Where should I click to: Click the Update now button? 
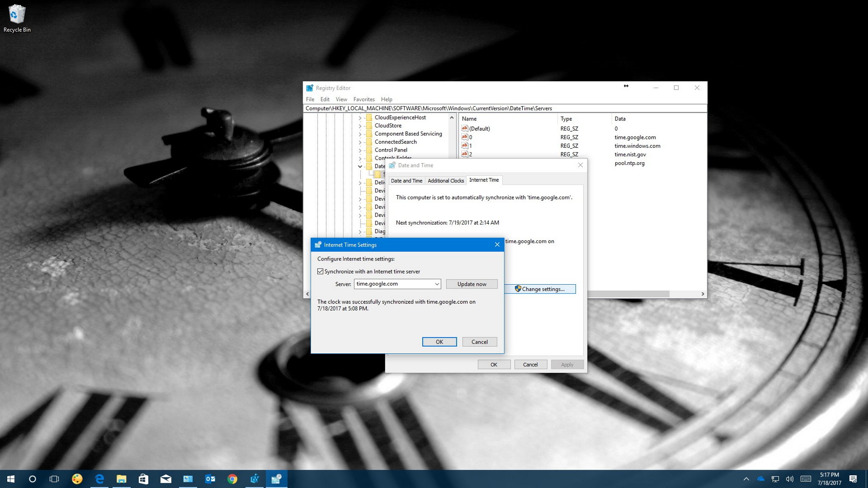click(x=472, y=284)
